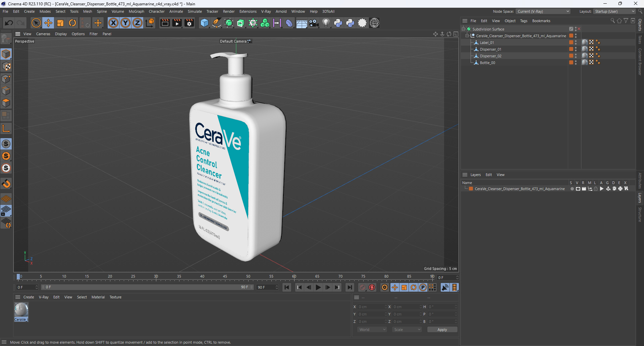Screen dimensions: 644x346
Task: Click the MoGraph cloner icon
Action: pos(265,23)
